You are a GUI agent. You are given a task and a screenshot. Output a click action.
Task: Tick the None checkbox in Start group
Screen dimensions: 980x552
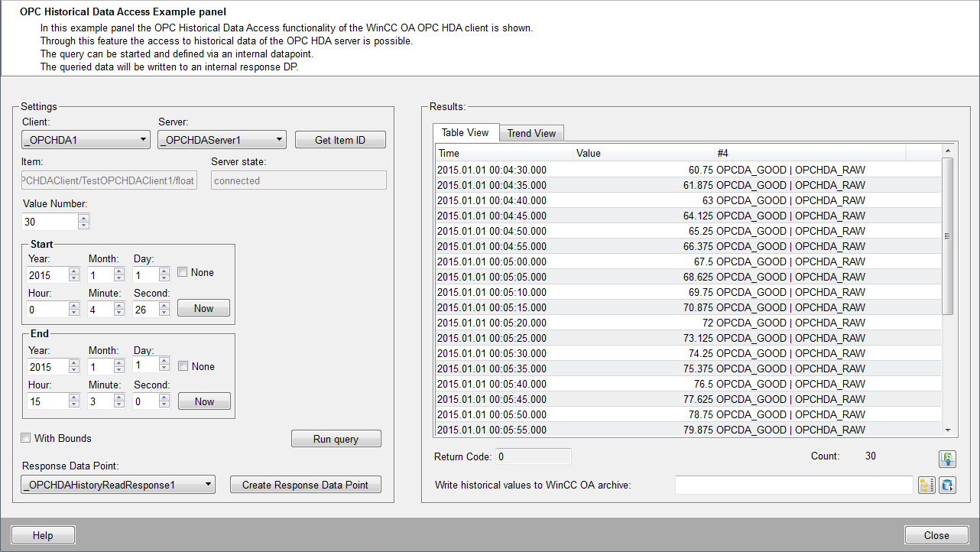[183, 272]
